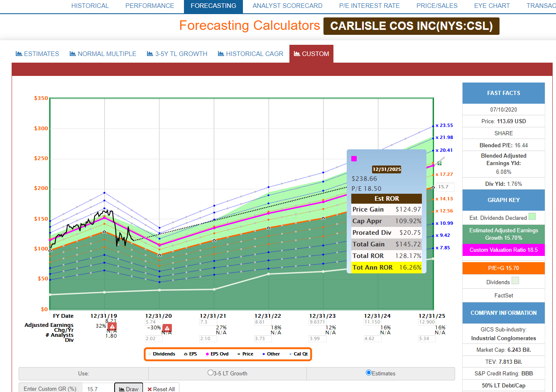Click the COMPANY INFORMATION panel header
556x392 pixels.
[504, 313]
